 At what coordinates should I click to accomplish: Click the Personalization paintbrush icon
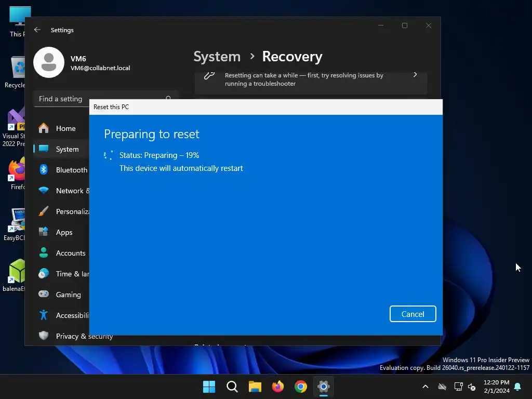[x=44, y=211]
